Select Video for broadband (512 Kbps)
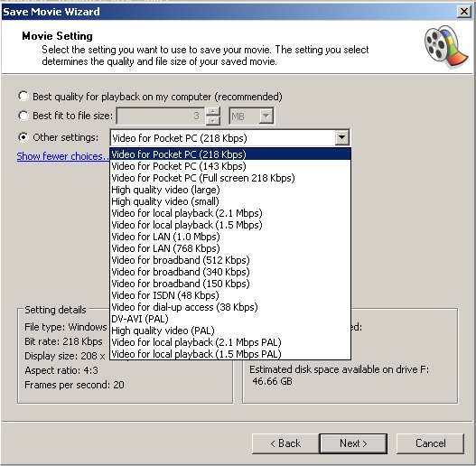This screenshot has height=466, width=476. [x=230, y=260]
